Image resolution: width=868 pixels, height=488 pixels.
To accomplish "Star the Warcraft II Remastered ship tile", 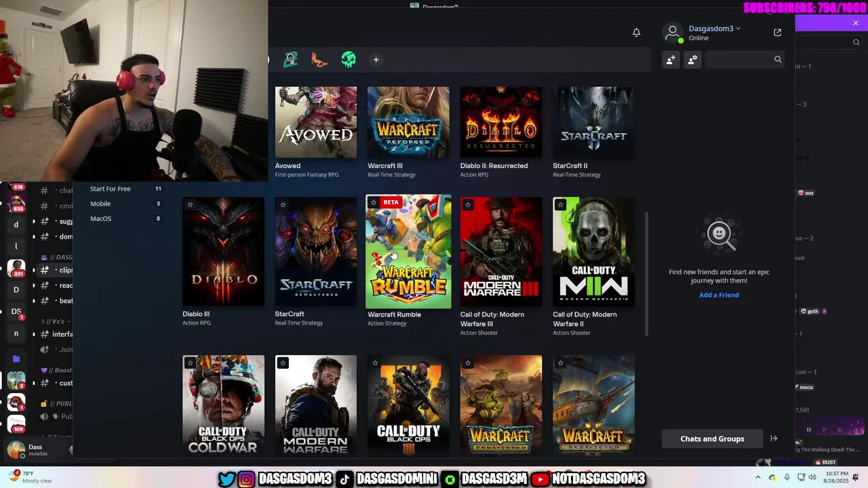I will point(560,363).
